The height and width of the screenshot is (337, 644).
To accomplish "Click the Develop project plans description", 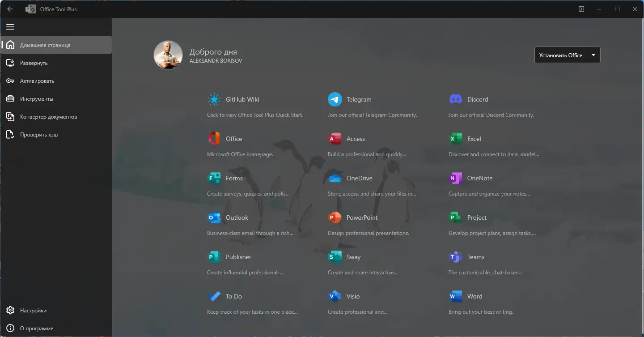I will click(x=492, y=233).
